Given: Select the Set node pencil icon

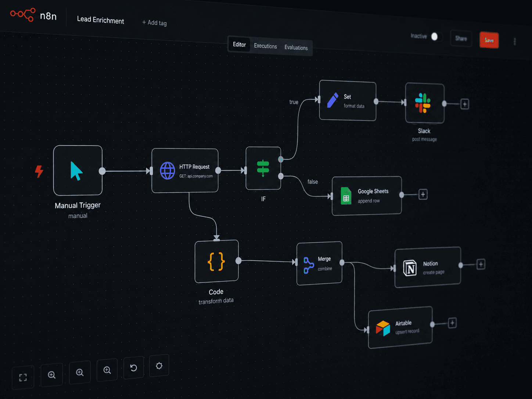Looking at the screenshot, I should tap(333, 100).
